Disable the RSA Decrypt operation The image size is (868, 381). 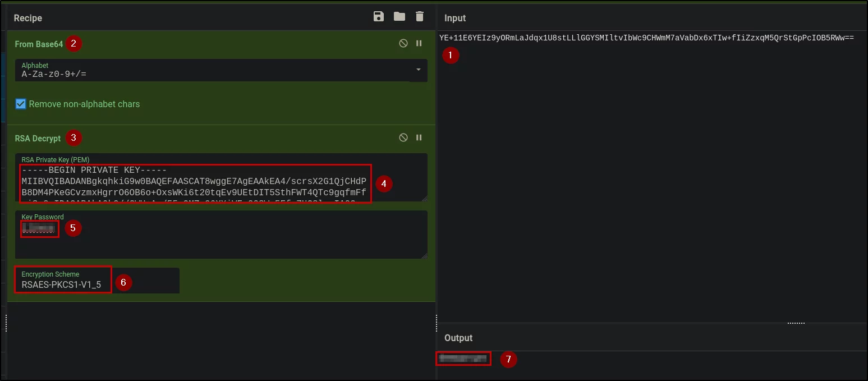403,137
